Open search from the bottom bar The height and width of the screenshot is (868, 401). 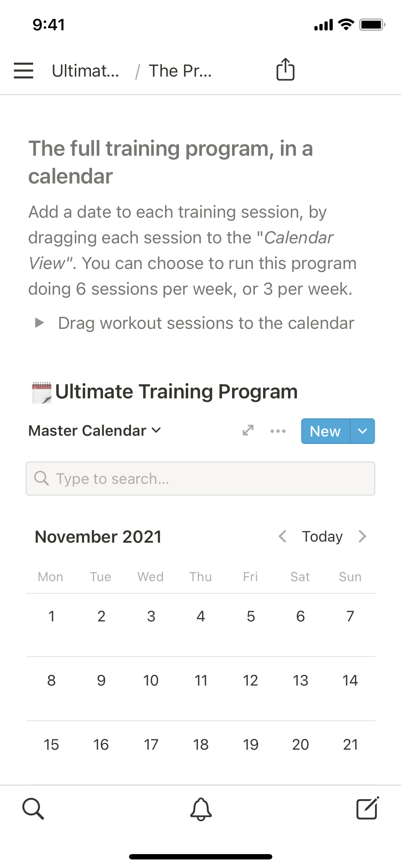click(x=33, y=808)
